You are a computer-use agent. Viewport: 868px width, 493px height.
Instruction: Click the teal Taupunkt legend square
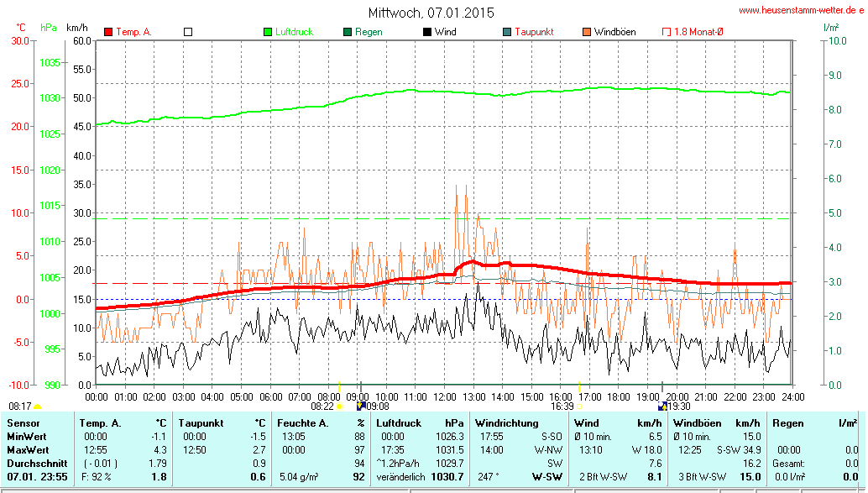[x=507, y=32]
